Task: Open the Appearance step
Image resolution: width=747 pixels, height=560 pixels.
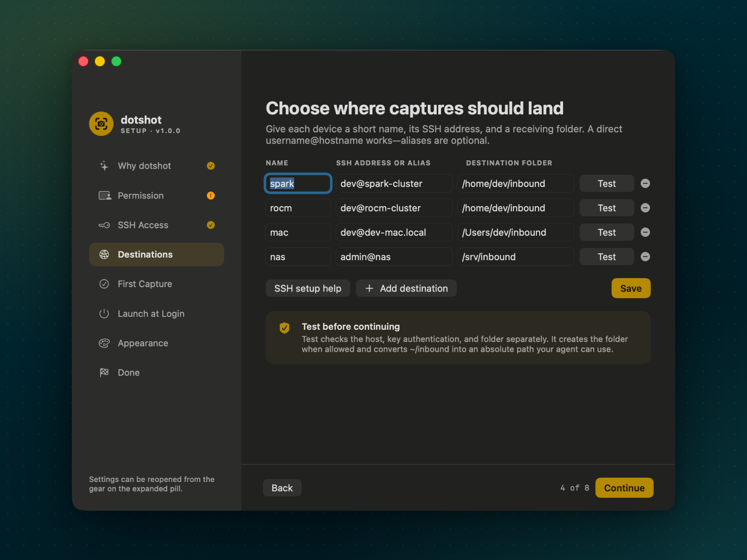Action: click(157, 343)
